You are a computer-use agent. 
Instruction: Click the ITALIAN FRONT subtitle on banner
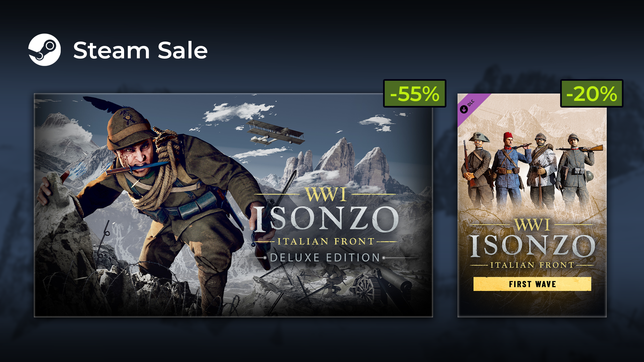(x=326, y=241)
